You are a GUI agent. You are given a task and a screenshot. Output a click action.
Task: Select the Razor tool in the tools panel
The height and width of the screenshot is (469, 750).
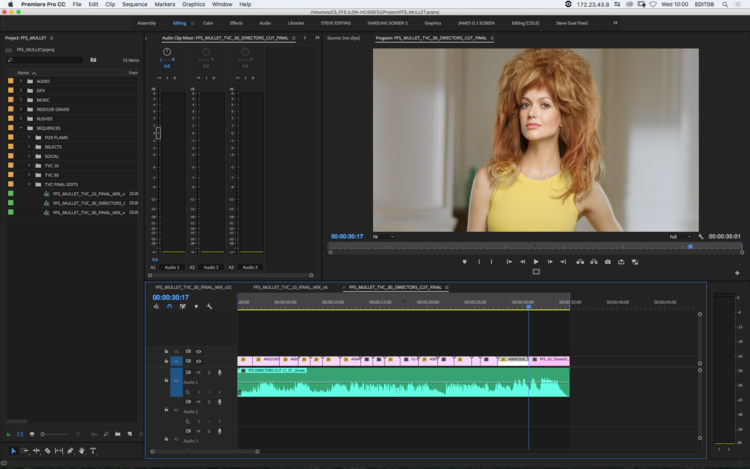pos(46,451)
